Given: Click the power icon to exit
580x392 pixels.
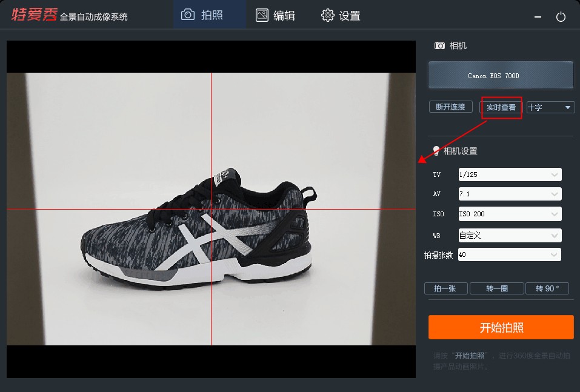Looking at the screenshot, I should coord(561,16).
